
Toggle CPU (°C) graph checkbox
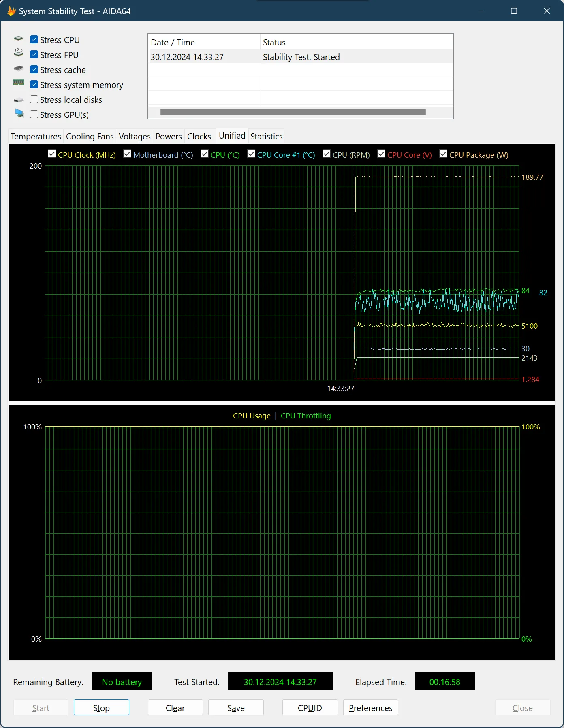tap(205, 154)
